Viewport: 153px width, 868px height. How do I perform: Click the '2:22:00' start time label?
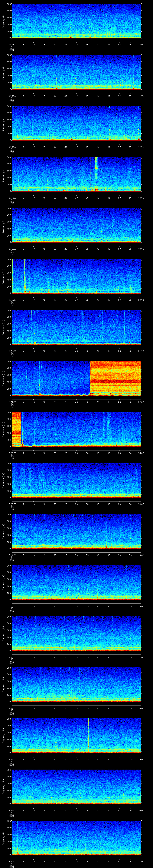[x=12, y=453]
